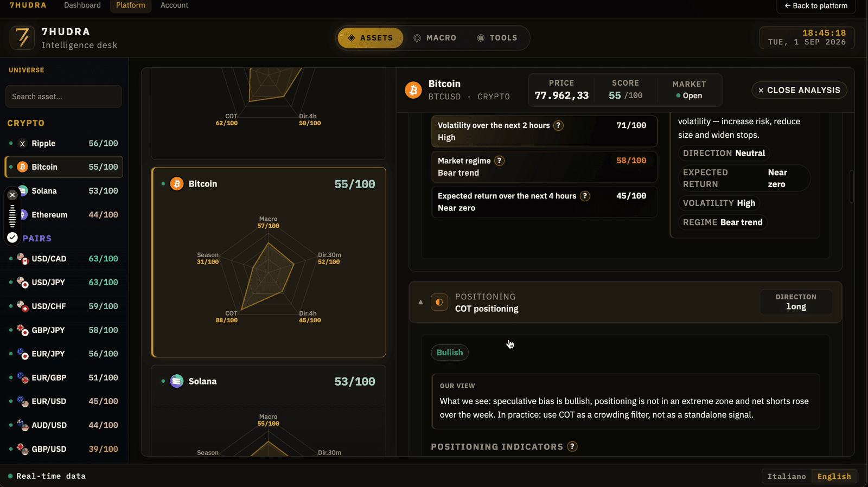Open help for Expected return over next 4 hours
This screenshot has height=487, width=868.
585,196
